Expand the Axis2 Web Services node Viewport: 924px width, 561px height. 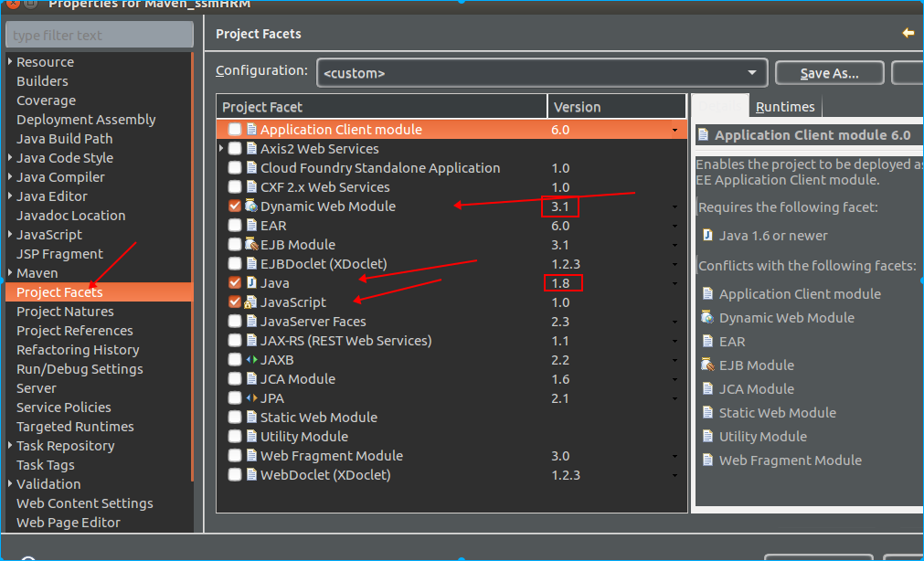pos(221,149)
